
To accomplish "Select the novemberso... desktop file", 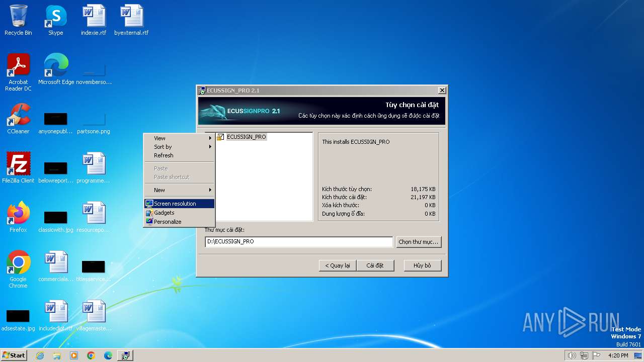I will [94, 74].
